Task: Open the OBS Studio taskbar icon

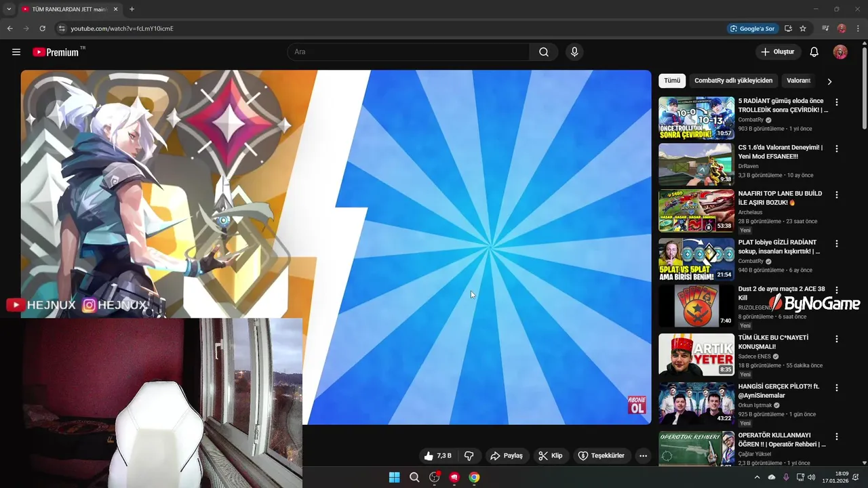Action: tap(435, 477)
